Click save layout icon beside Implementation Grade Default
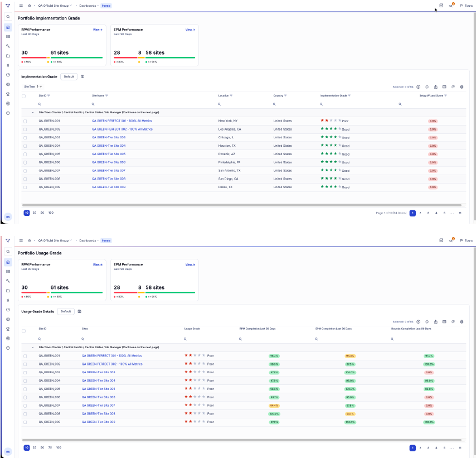476x458 pixels. [x=82, y=76]
